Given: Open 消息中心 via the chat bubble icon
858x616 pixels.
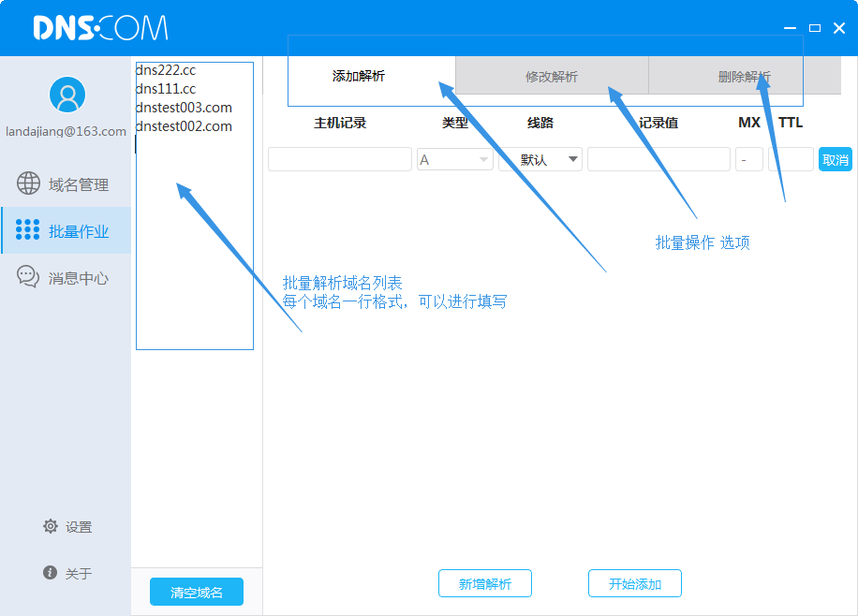Looking at the screenshot, I should [x=29, y=277].
